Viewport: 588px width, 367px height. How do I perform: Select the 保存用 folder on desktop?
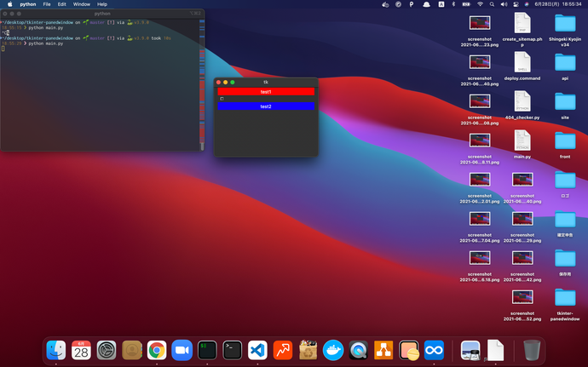[565, 258]
